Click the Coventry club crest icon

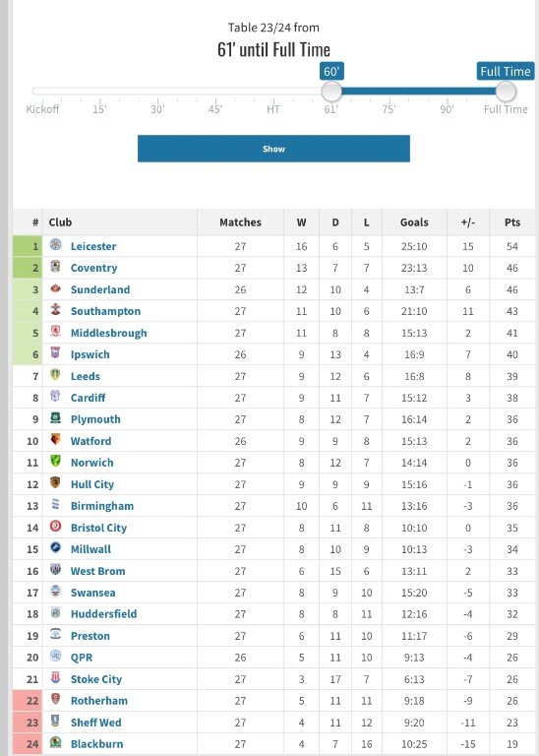click(55, 266)
